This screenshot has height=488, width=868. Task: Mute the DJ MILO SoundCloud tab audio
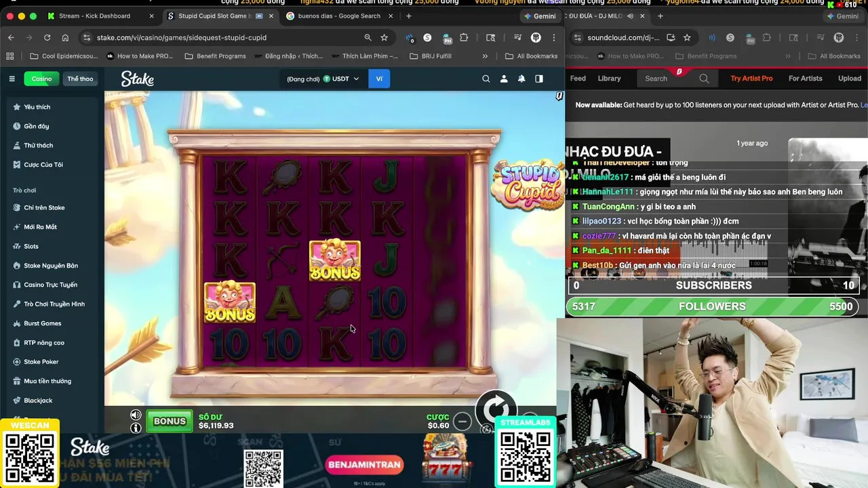[631, 16]
